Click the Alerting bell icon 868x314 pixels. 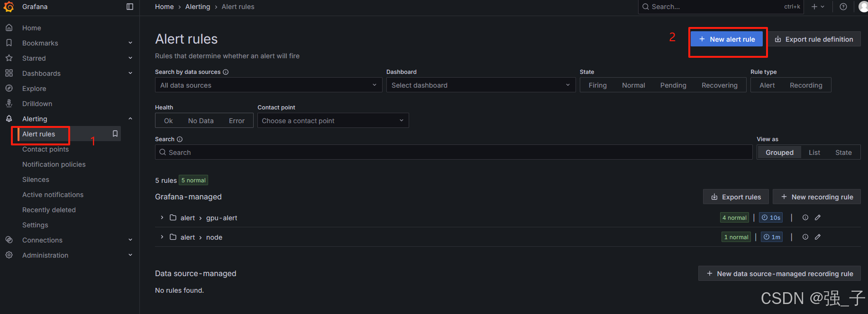[x=9, y=119]
